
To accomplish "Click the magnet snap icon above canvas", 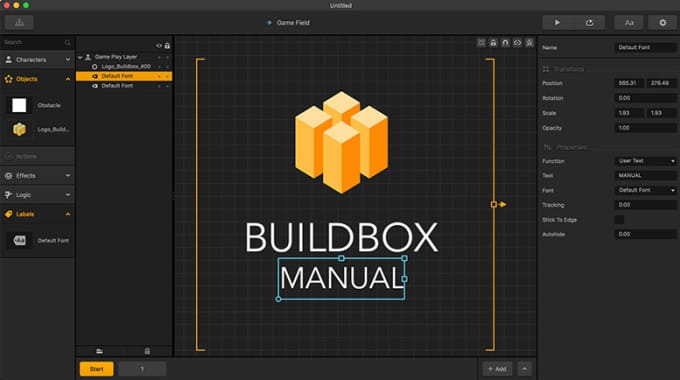I will (505, 43).
